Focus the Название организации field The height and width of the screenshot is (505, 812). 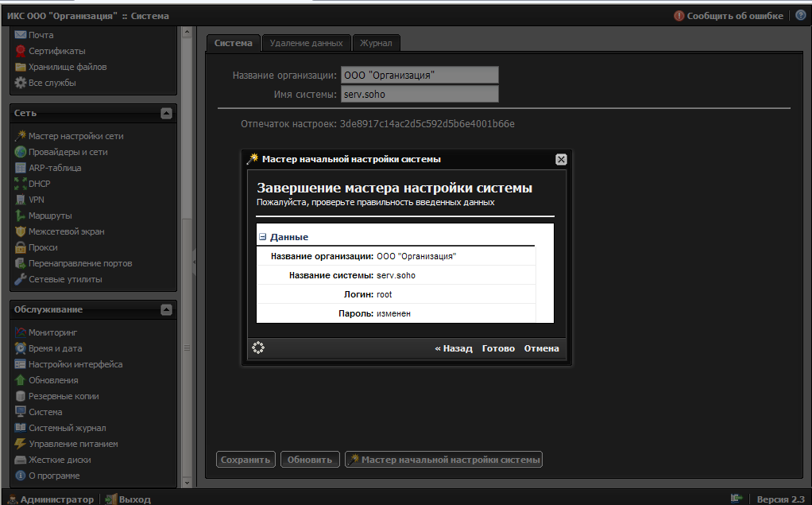[x=420, y=76]
